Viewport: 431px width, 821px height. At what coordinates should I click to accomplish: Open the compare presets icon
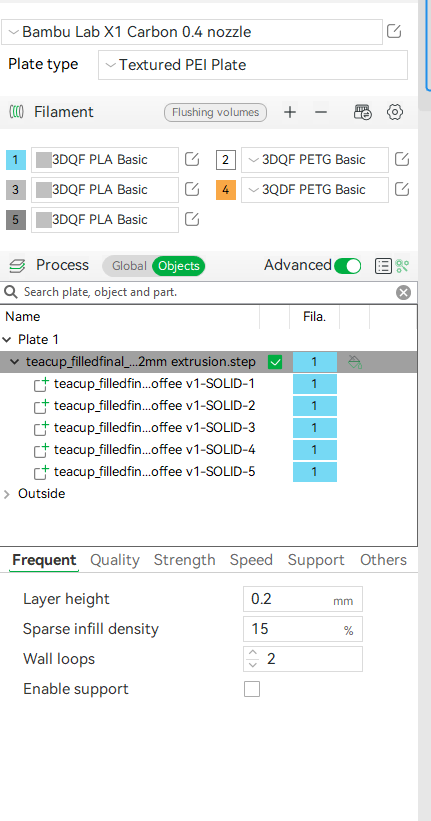pyautogui.click(x=402, y=266)
